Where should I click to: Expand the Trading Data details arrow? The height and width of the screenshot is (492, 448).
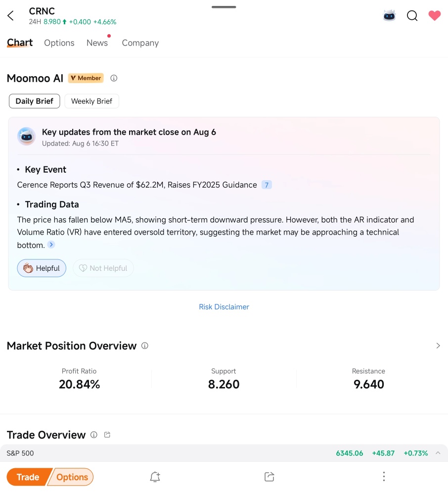(51, 244)
